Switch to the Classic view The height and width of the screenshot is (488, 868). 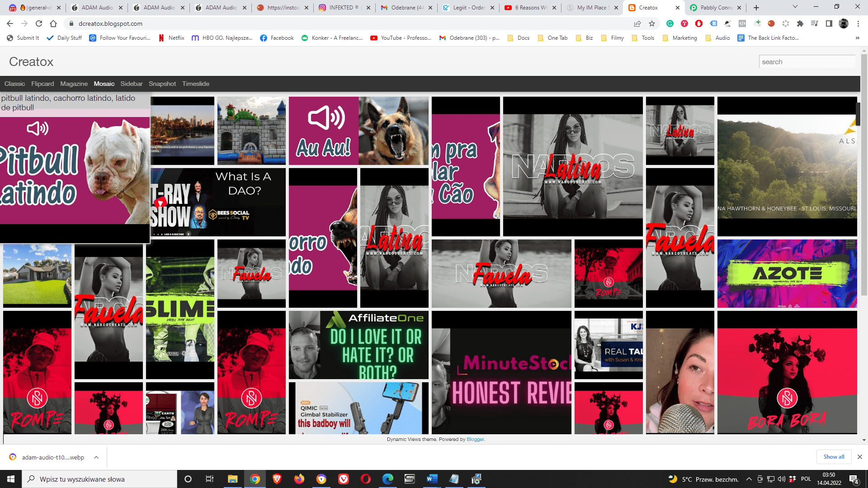(14, 84)
